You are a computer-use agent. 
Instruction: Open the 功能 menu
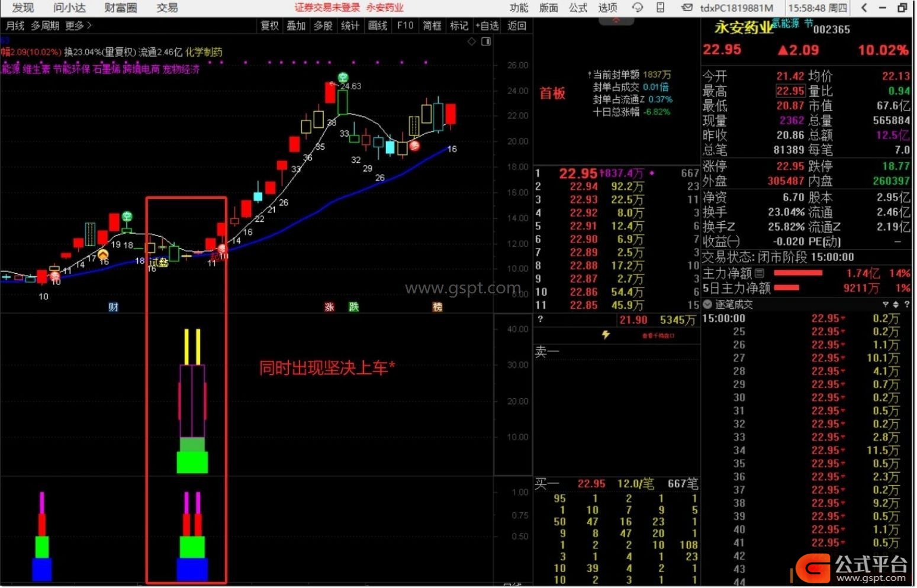519,8
